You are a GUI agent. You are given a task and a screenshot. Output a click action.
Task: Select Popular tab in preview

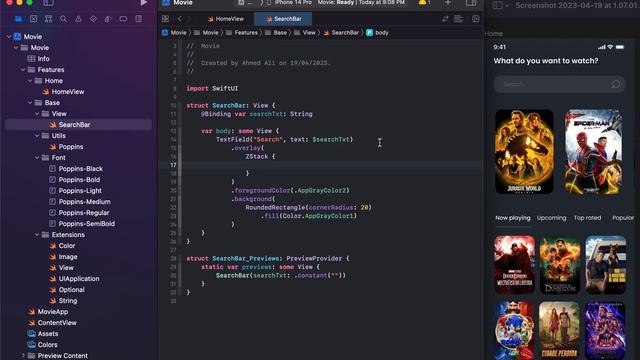coord(623,218)
